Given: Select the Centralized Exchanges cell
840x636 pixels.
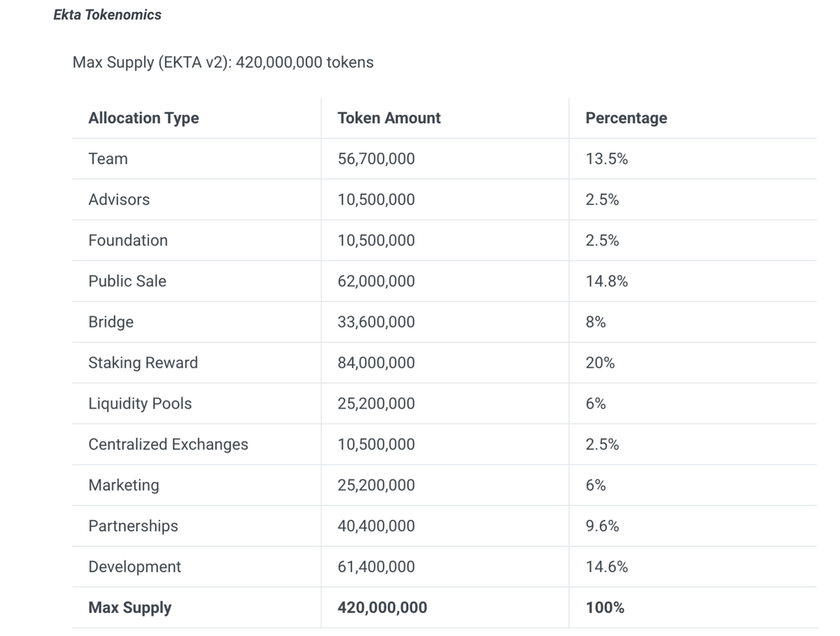Looking at the screenshot, I should 168,444.
